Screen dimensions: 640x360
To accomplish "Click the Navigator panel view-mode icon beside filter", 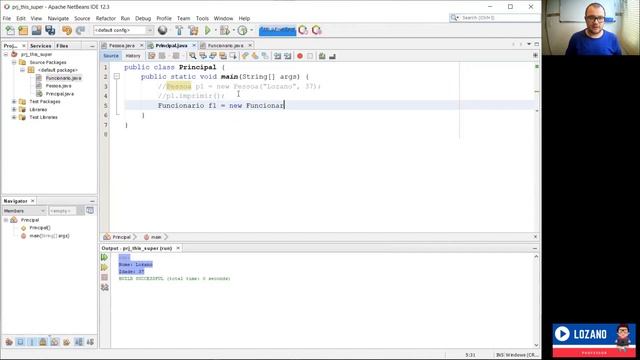I will [90, 211].
